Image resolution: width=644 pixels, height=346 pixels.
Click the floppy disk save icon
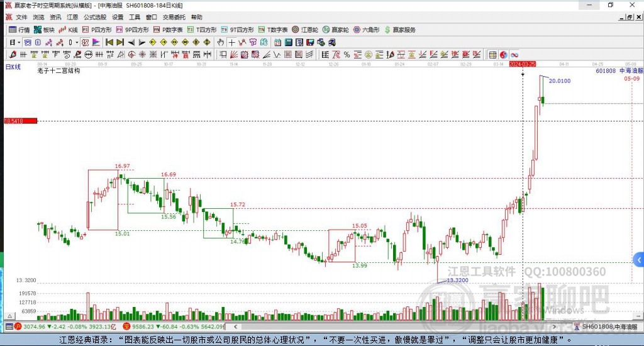(x=310, y=42)
